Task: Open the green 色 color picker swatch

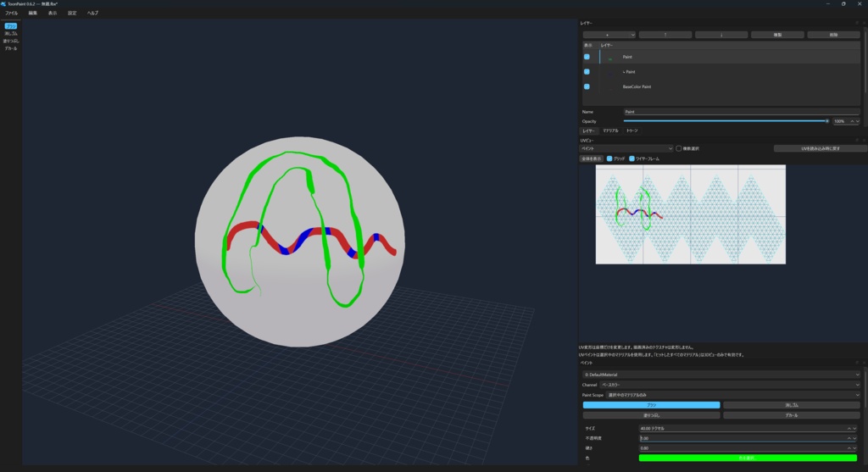Action: pos(748,458)
